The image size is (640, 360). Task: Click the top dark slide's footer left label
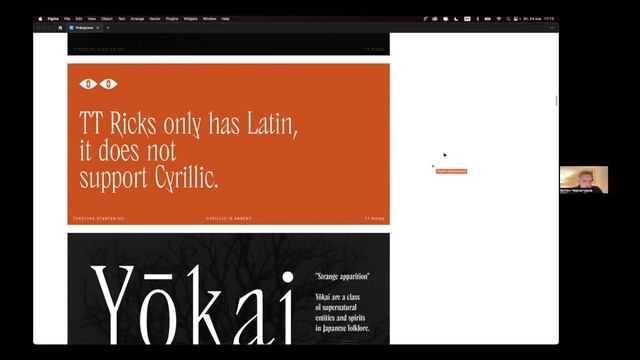pyautogui.click(x=98, y=49)
